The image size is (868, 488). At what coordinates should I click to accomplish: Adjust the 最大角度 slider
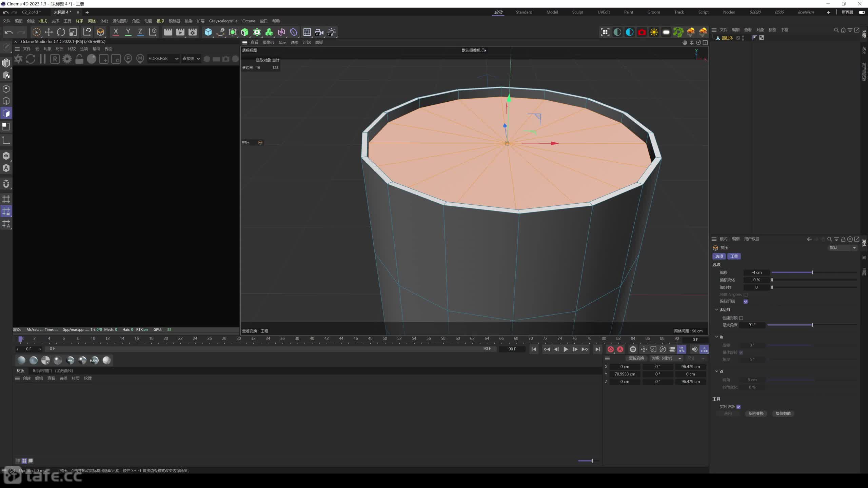[812, 325]
